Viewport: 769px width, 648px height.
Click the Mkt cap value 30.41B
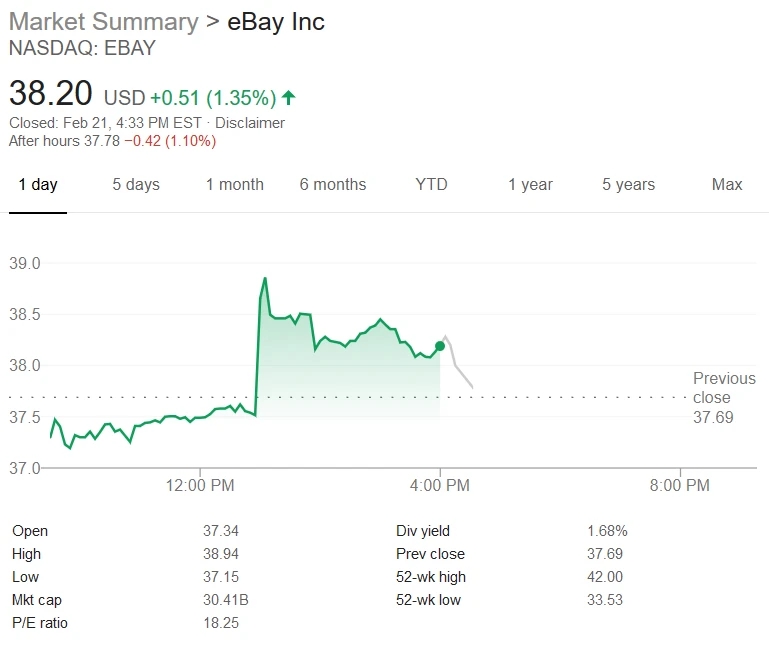[226, 599]
